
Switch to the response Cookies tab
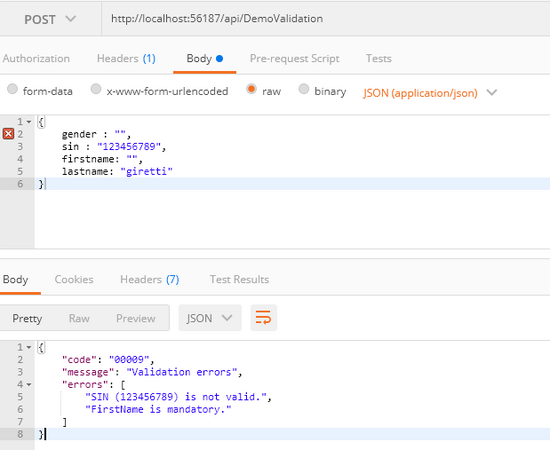coord(74,280)
